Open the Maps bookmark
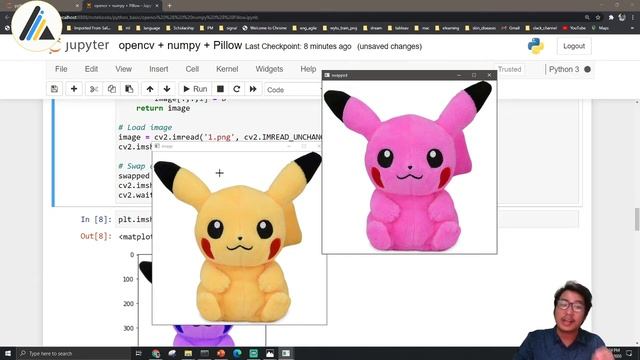Screen dimensions: 640x360 [600, 28]
